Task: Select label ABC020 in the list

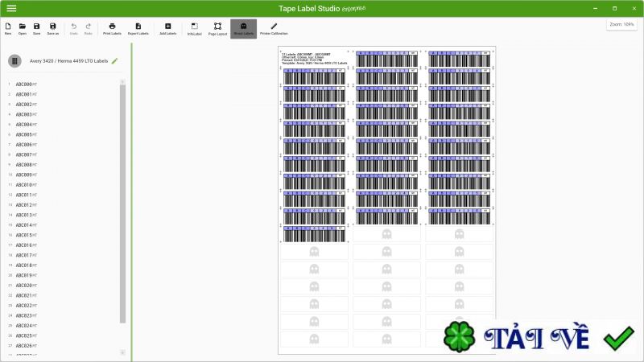Action: point(24,286)
